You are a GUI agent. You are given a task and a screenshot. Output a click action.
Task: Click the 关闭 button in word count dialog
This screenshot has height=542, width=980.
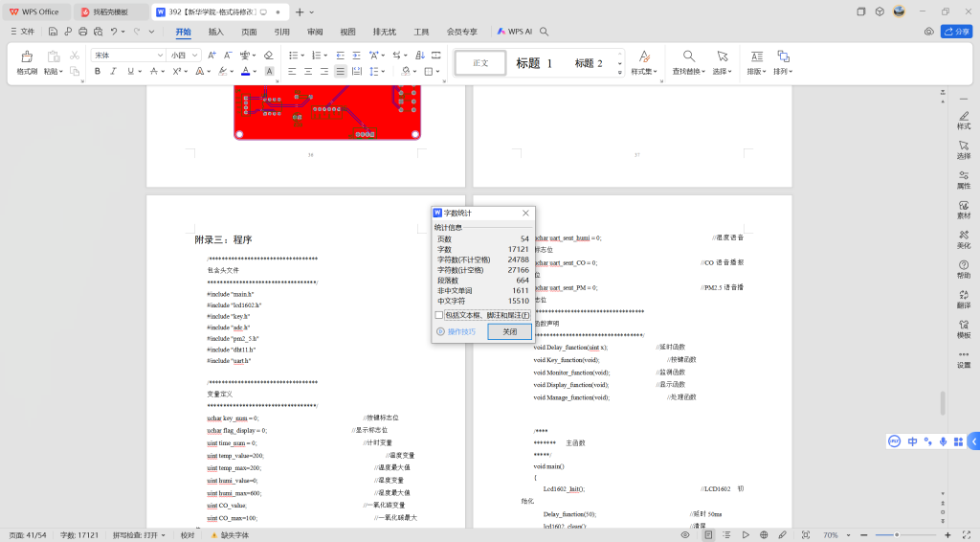(509, 331)
